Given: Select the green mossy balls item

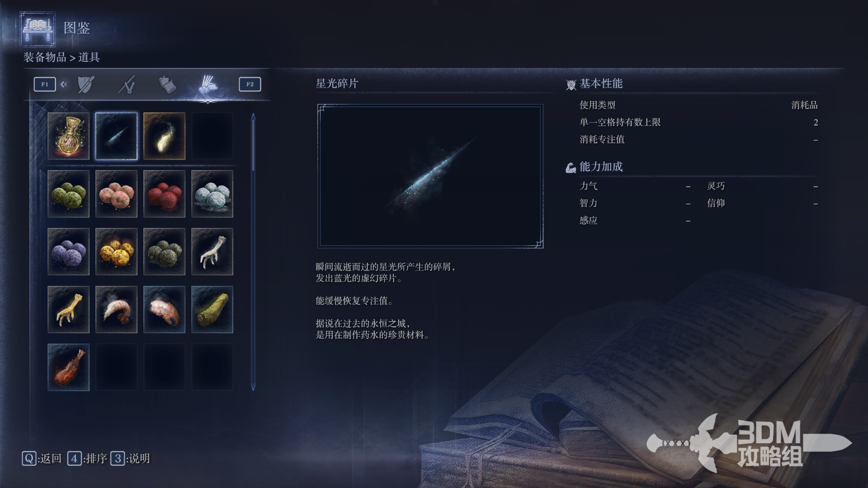Looking at the screenshot, I should tap(68, 194).
